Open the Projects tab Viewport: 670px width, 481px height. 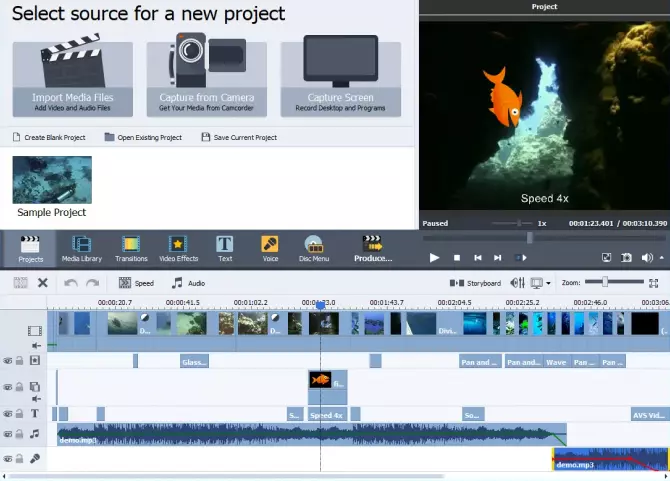(x=30, y=249)
